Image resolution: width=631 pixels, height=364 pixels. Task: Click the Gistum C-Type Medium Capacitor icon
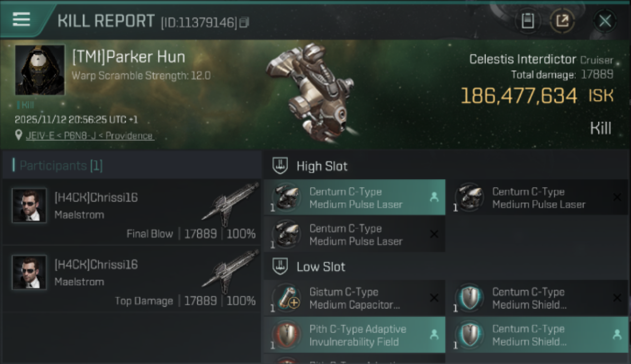(286, 298)
